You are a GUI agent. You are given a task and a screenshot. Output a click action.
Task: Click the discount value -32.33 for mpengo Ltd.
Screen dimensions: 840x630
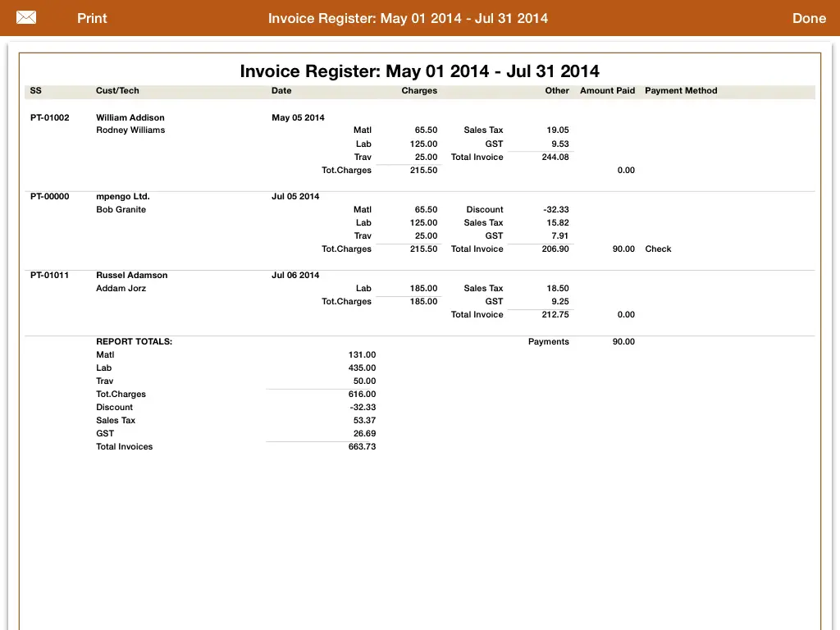pyautogui.click(x=556, y=209)
